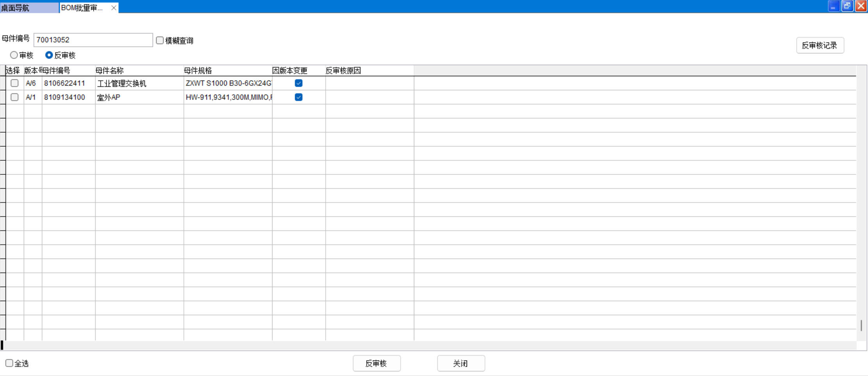The height and width of the screenshot is (376, 868).
Task: Click 反审核原因 cell for 工业管理交换机
Action: pyautogui.click(x=369, y=83)
